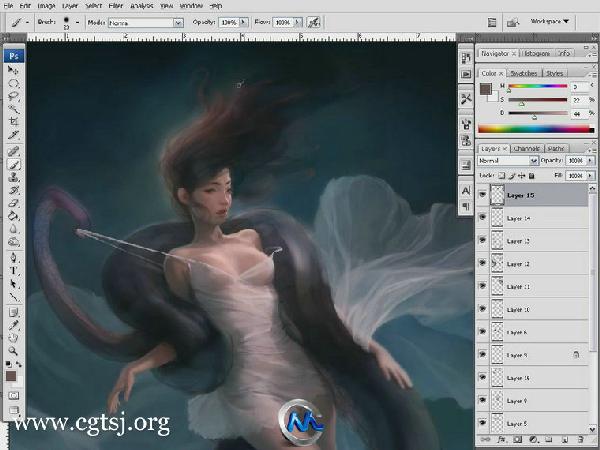Select the Crop tool
This screenshot has height=450, width=600.
click(x=14, y=121)
